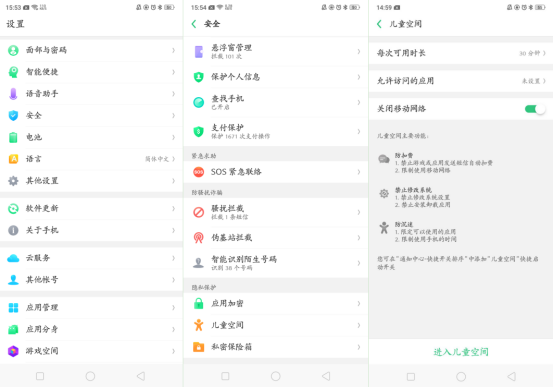Select 每次可用时长 label
Viewport: 554px width, 387px height.
[401, 53]
